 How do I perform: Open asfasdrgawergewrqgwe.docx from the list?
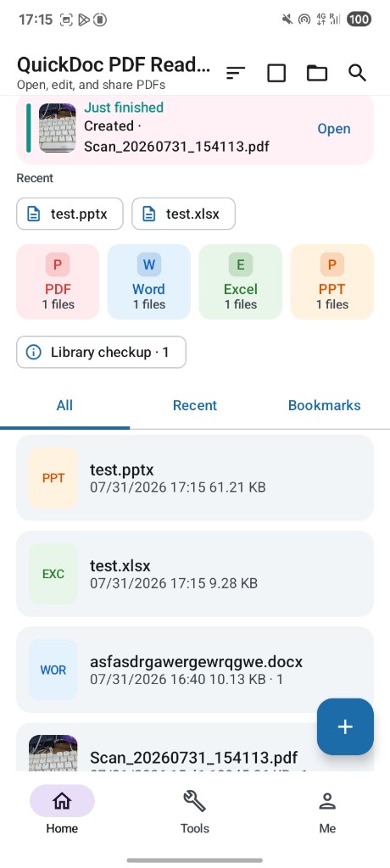195,670
